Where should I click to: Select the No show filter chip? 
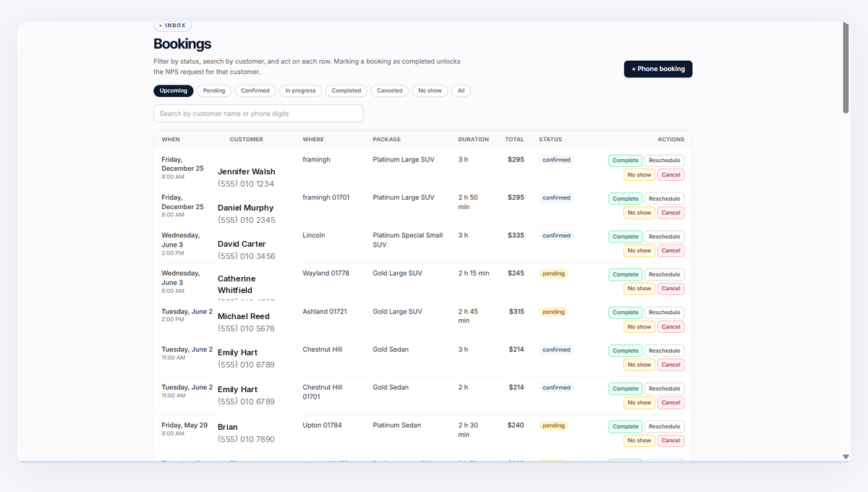coord(430,90)
